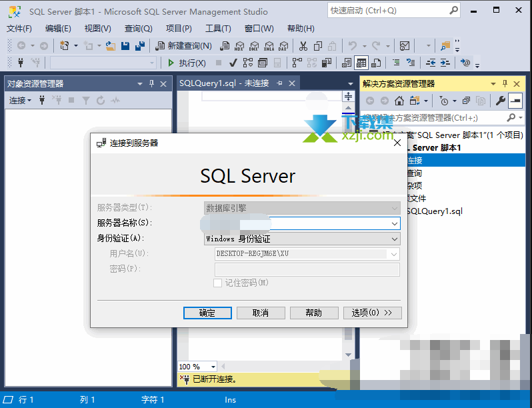Click the DMX query icon
532x408 pixels.
click(254, 46)
